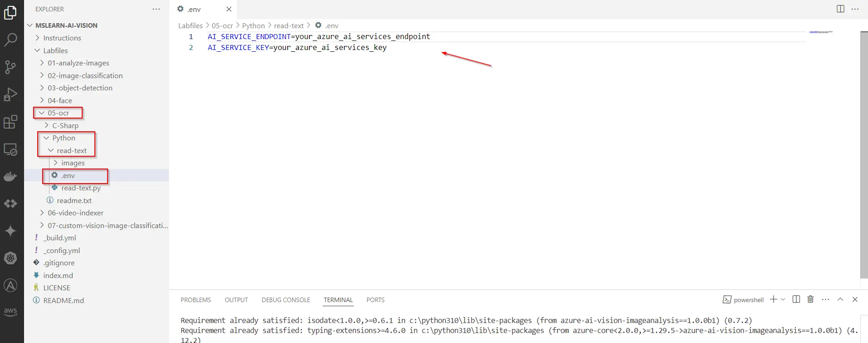
Task: Expand the C-Sharp folder
Action: pyautogui.click(x=65, y=126)
